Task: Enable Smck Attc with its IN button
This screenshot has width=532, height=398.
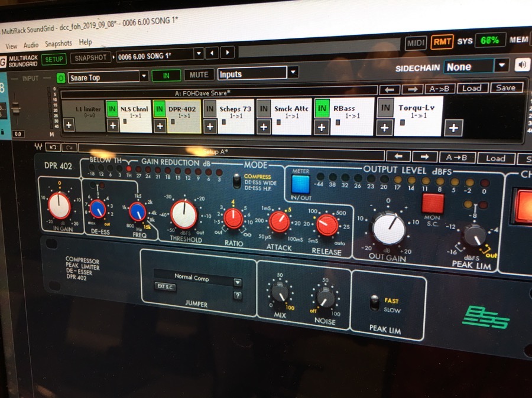Action: coord(264,109)
